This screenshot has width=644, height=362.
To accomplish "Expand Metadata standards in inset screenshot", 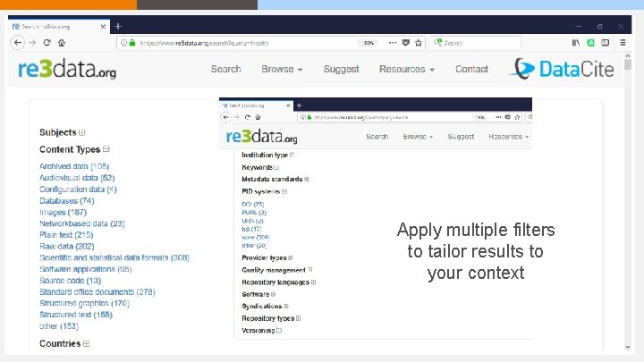I will click(x=307, y=180).
